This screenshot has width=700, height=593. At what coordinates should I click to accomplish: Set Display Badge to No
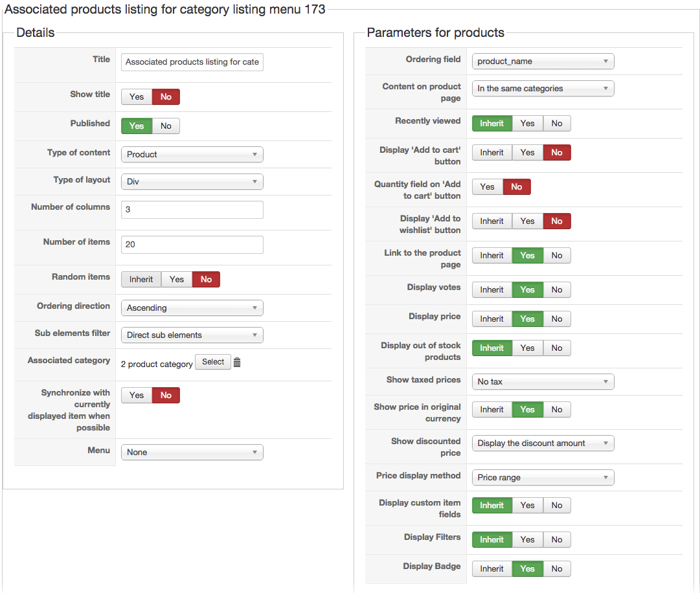click(x=557, y=568)
